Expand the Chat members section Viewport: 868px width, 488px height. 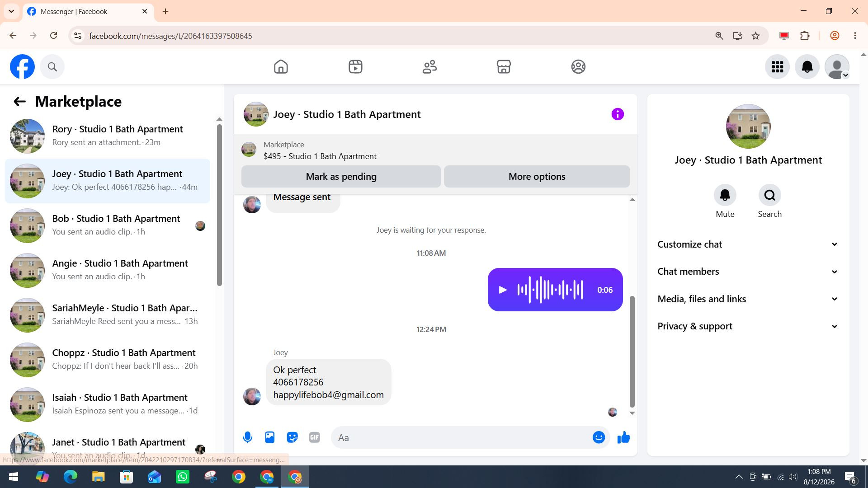[x=748, y=272]
